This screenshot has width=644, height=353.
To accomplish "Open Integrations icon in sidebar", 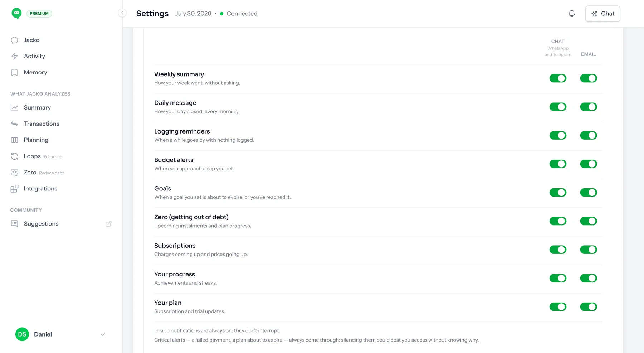I will 14,189.
